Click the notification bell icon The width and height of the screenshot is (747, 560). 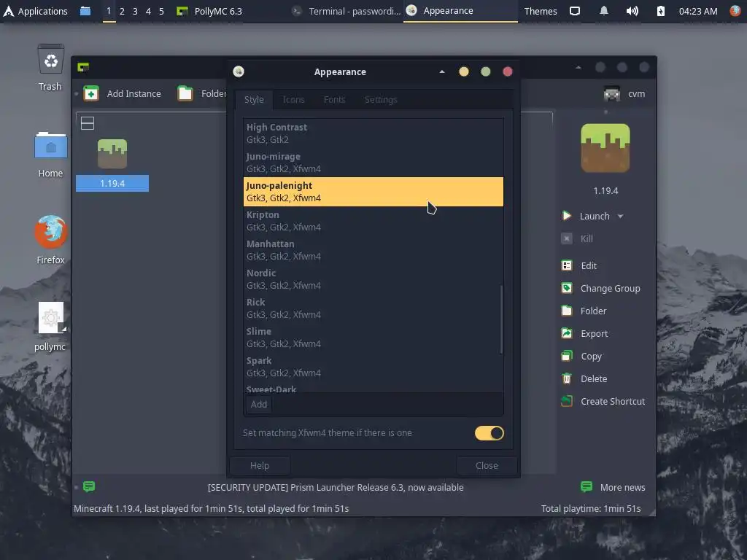point(603,10)
